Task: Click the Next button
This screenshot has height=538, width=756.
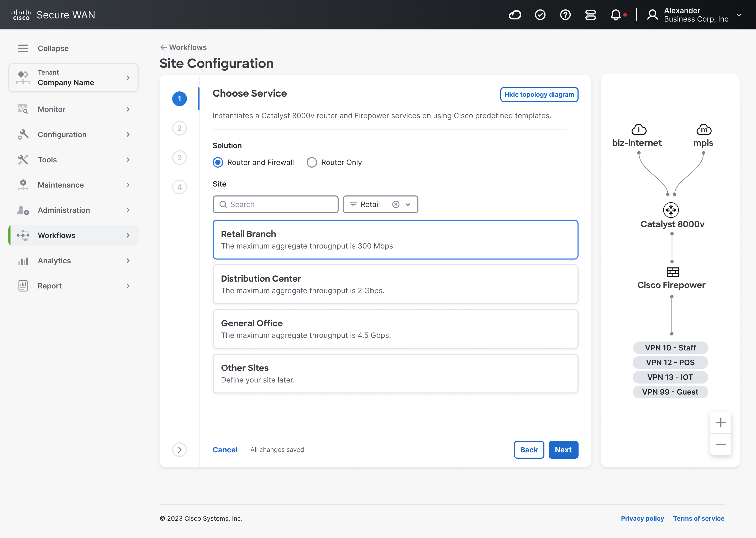Action: click(x=563, y=449)
